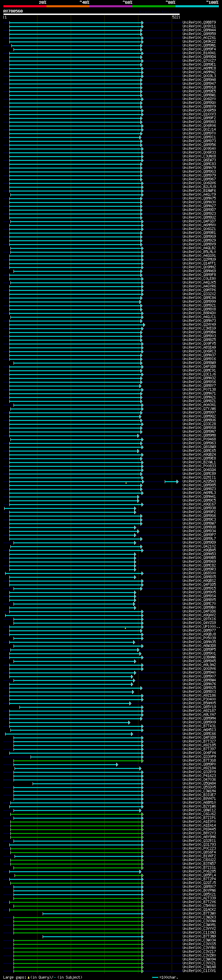222x980 pixels.
Task: Click the short second alignment segment of UniRef100_A2Q5A3
Action: [171, 481]
